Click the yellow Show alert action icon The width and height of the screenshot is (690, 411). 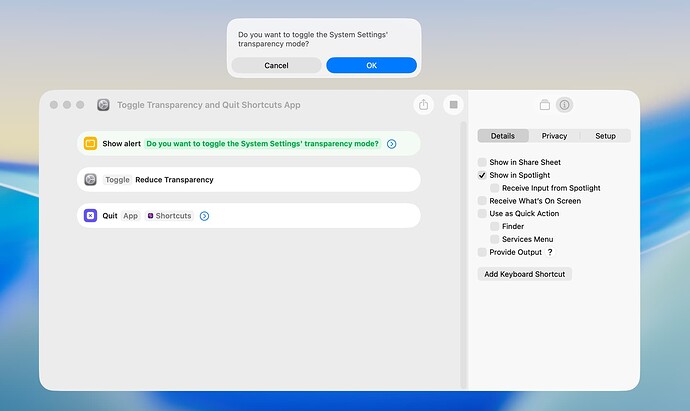tap(90, 143)
